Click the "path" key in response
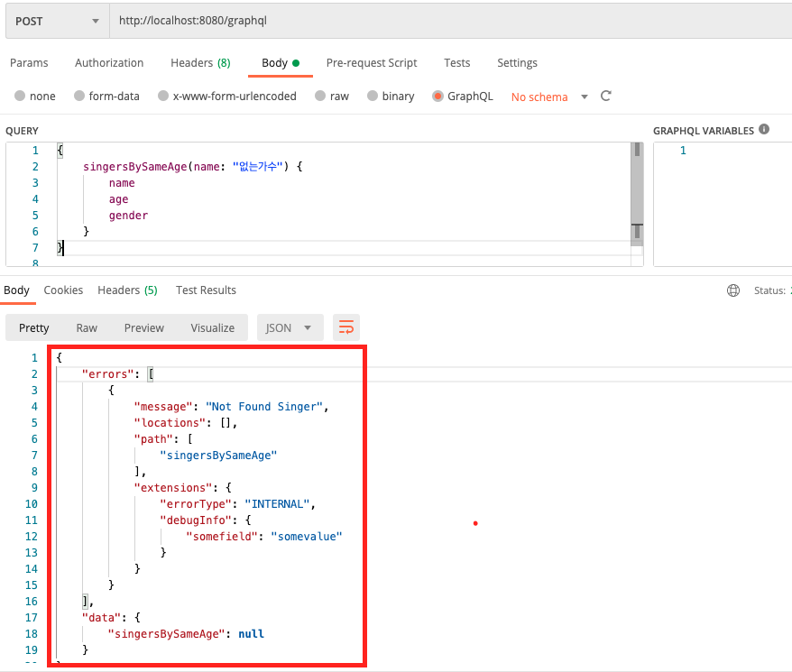792x672 pixels. coord(153,439)
